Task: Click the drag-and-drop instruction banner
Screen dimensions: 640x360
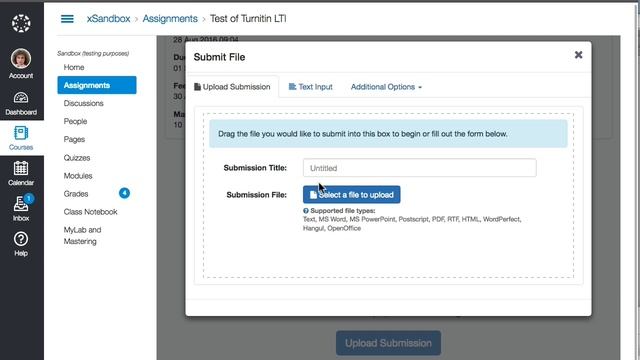Action: tap(388, 134)
